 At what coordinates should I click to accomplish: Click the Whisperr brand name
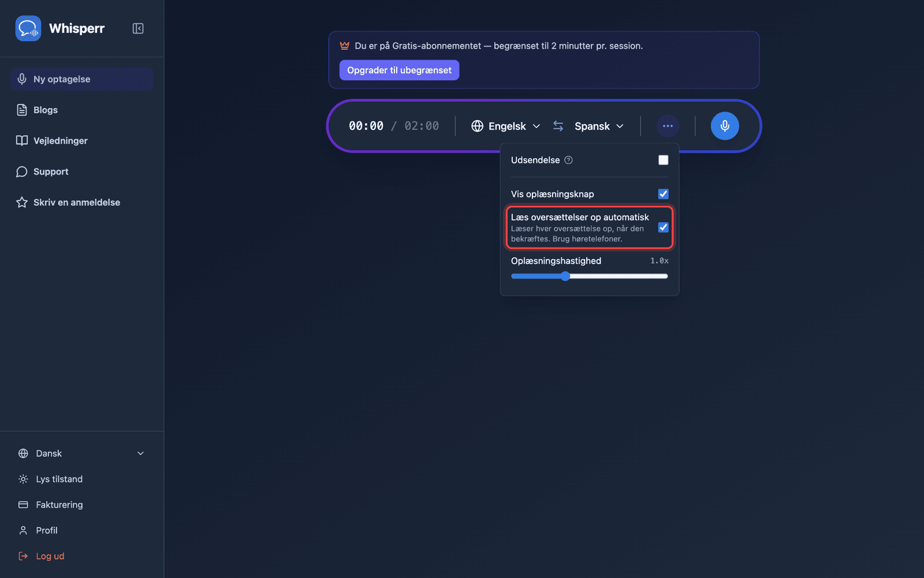[77, 28]
